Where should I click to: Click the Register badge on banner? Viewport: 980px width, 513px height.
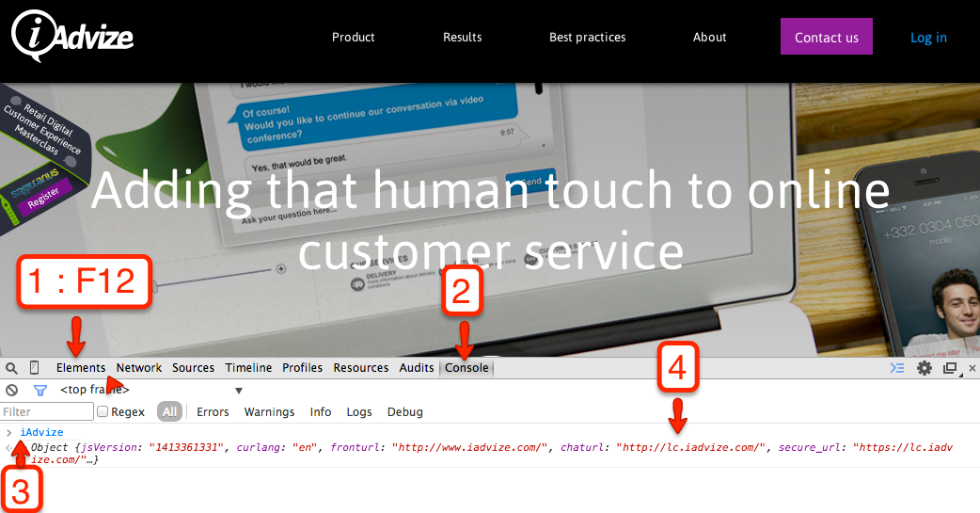tap(43, 199)
